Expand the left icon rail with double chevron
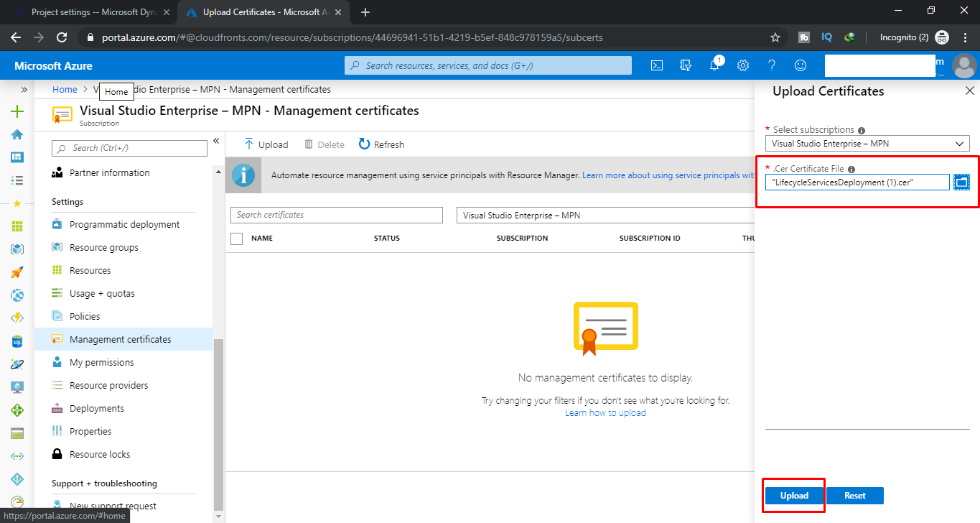980x523 pixels. [24, 90]
